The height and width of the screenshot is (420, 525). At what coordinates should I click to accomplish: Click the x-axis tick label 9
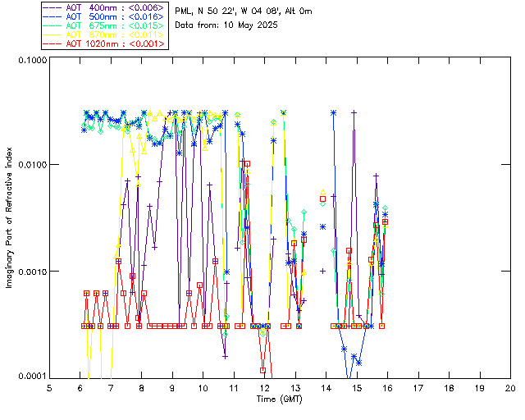172,388
